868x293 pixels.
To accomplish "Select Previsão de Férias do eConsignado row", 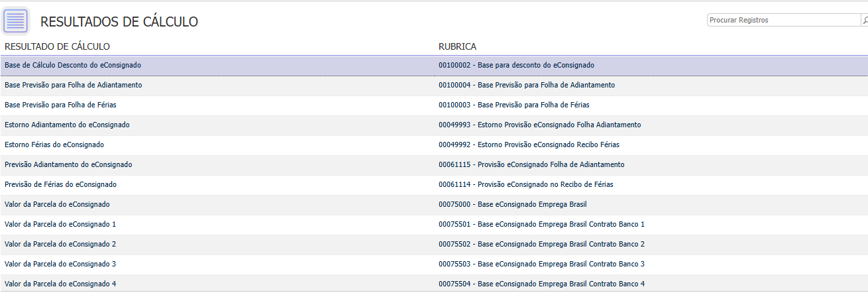I will pos(60,185).
